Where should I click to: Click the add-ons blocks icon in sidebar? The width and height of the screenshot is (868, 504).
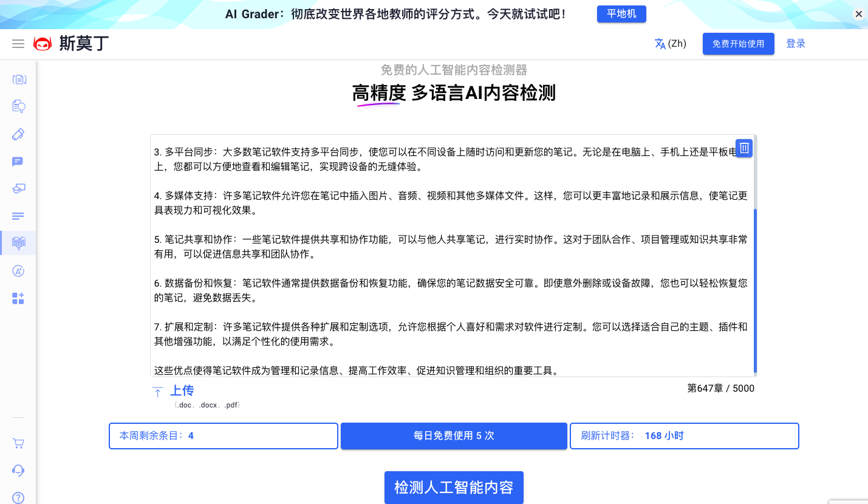(x=18, y=298)
